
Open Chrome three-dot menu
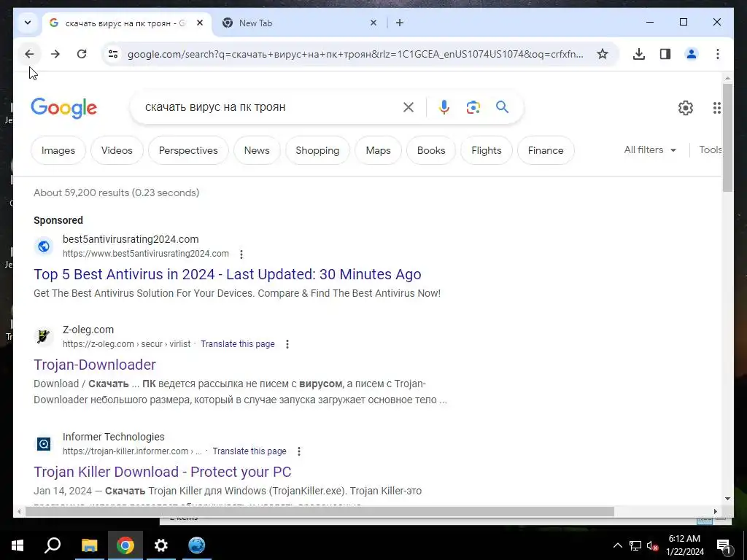point(718,54)
